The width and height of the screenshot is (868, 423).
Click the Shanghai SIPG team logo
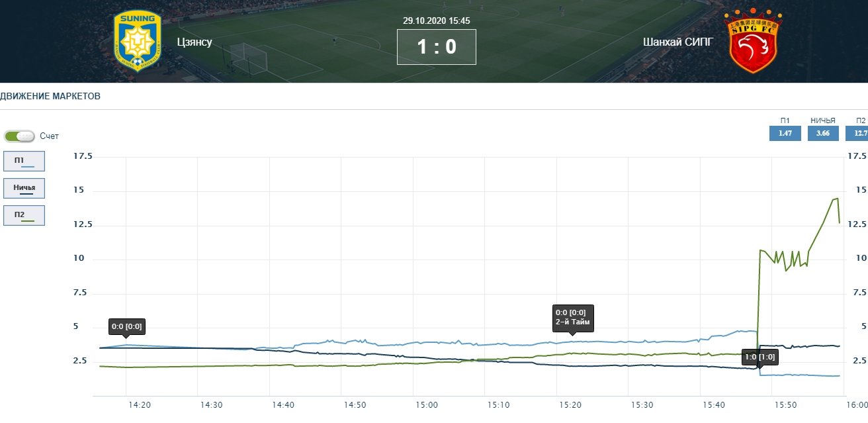(x=753, y=41)
